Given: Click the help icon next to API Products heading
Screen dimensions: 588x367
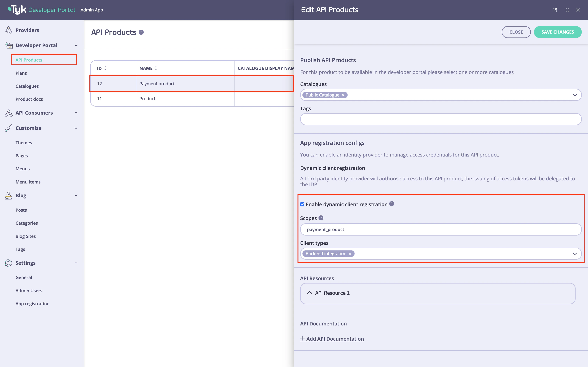Looking at the screenshot, I should (141, 32).
